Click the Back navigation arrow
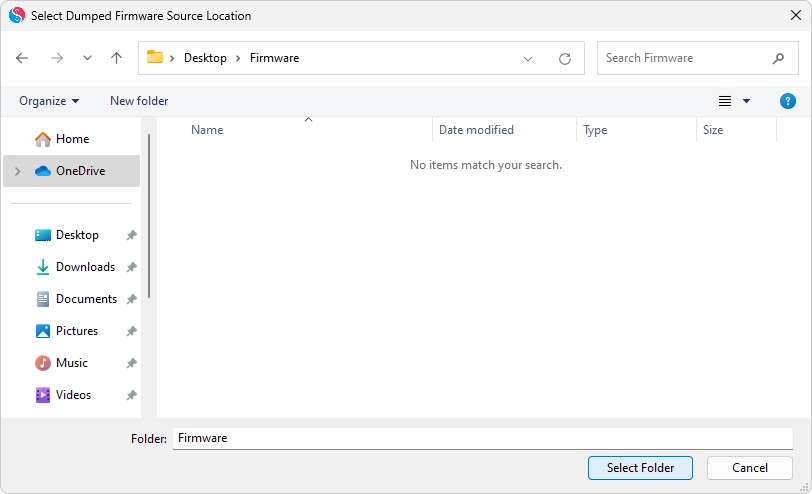Screen dimensions: 812x494 pos(22,58)
